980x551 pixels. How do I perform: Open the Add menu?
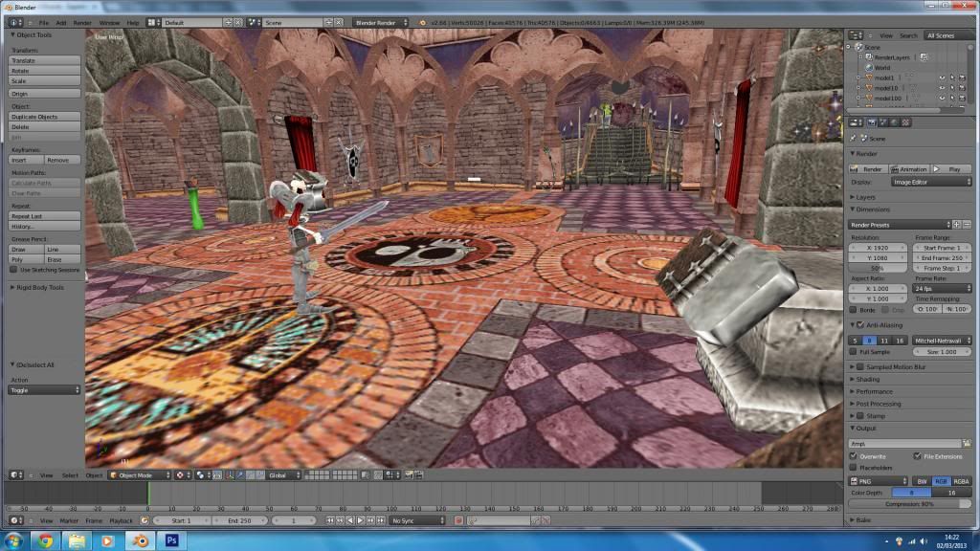60,23
